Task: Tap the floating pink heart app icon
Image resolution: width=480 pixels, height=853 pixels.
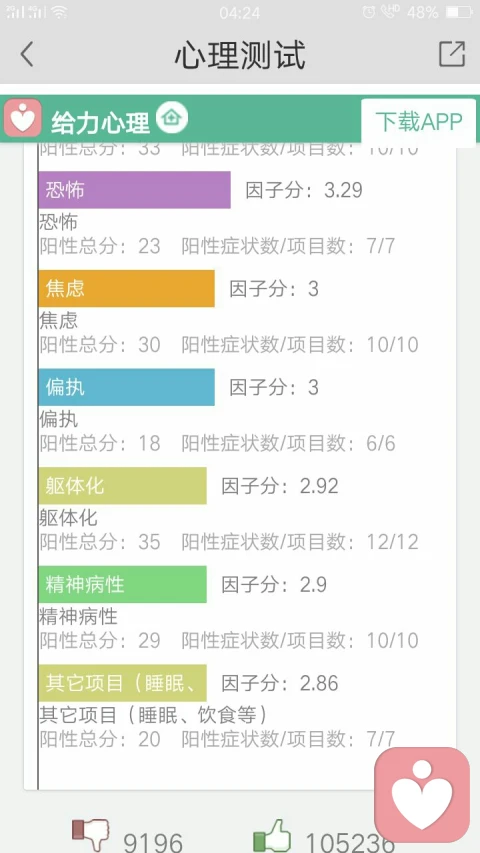Action: (422, 795)
